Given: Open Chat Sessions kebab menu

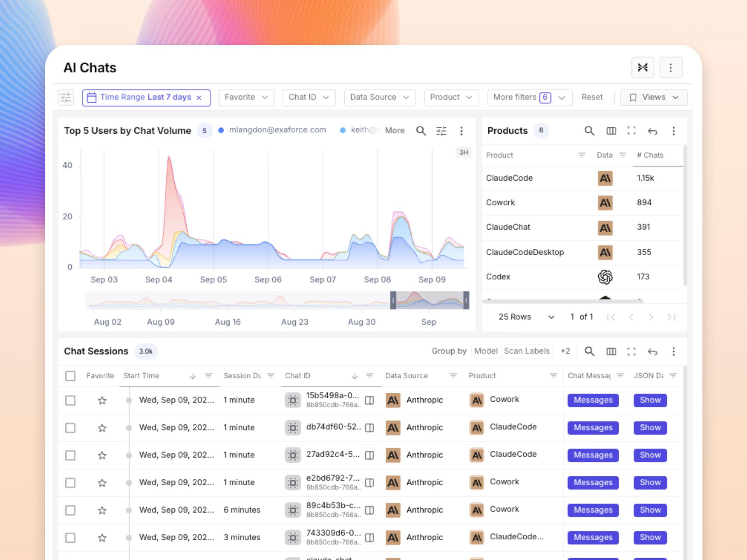Looking at the screenshot, I should coord(673,352).
